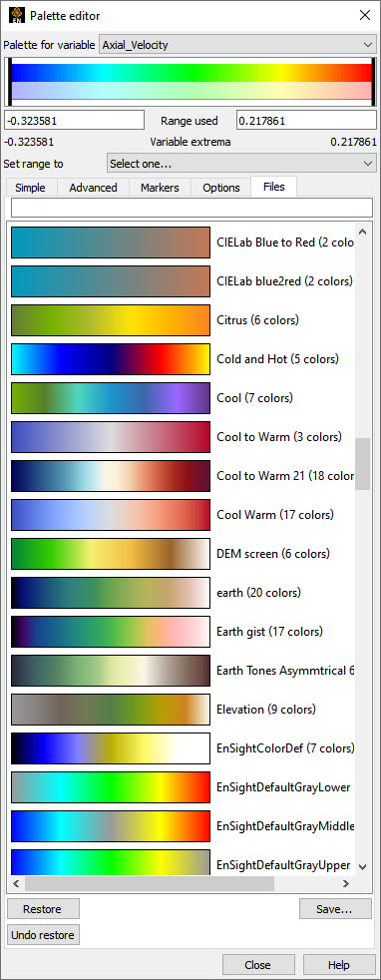Image resolution: width=381 pixels, height=980 pixels.
Task: Select the Cool to Warm 21 swatch
Action: 111,476
